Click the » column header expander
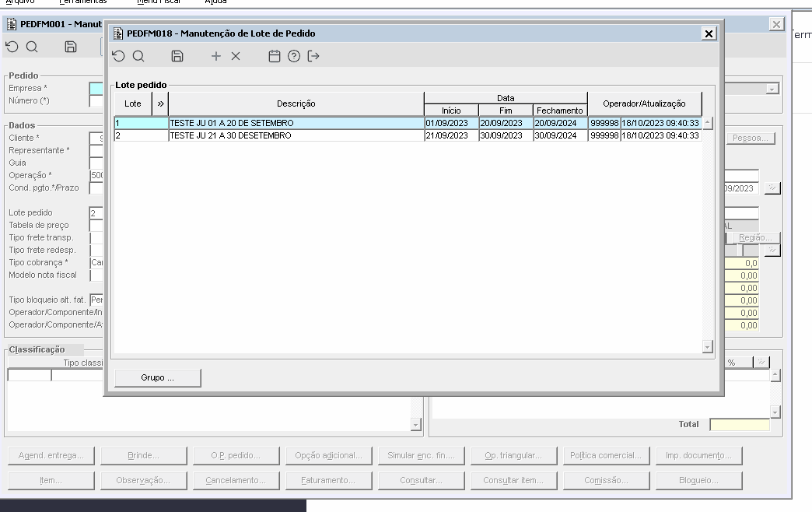This screenshot has height=512, width=812. [x=160, y=103]
